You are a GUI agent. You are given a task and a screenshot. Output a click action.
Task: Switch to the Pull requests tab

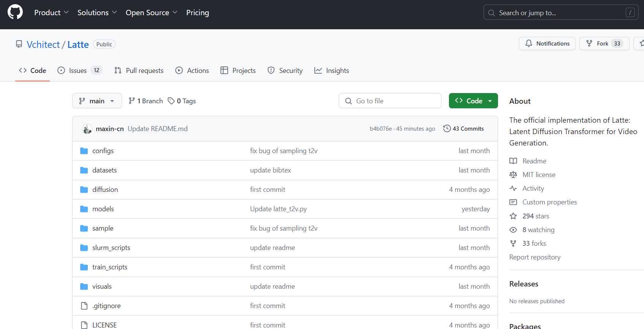(139, 70)
